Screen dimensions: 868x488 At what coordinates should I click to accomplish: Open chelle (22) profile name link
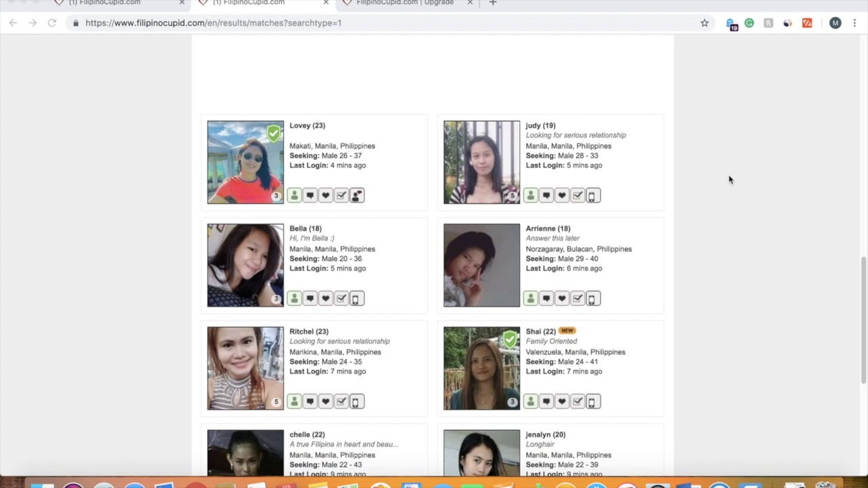point(307,434)
